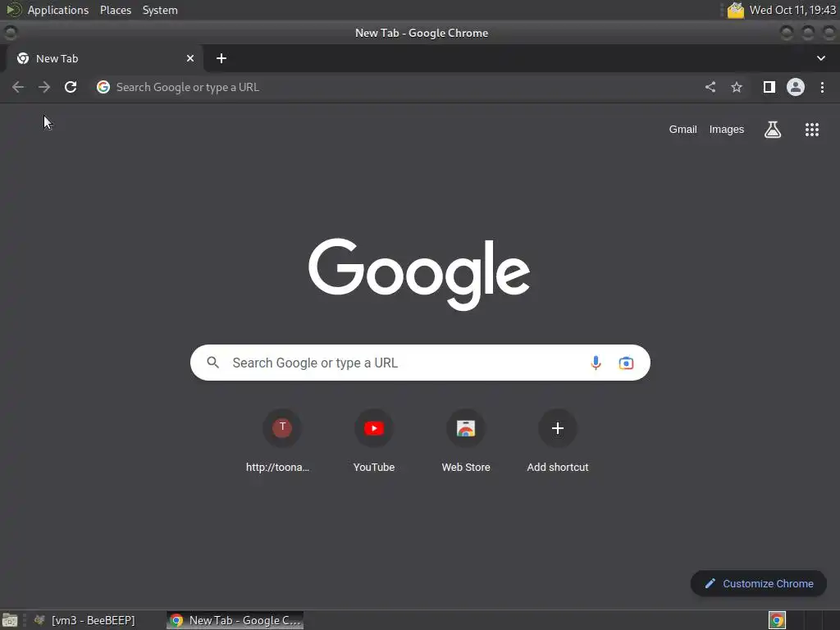Click the show desktop icon in bottom panel
The image size is (840, 630).
pos(10,620)
